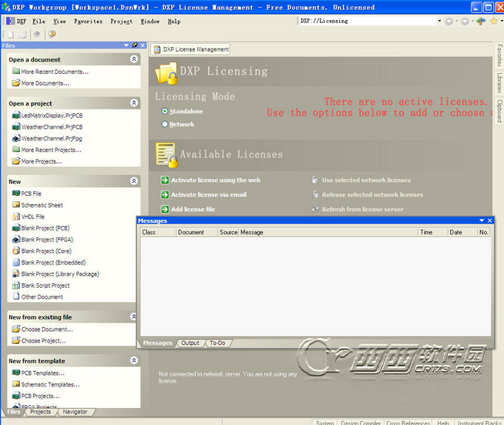Viewport: 504px width, 425px height.
Task: Click the Use selected network licenses icon
Action: (315, 180)
